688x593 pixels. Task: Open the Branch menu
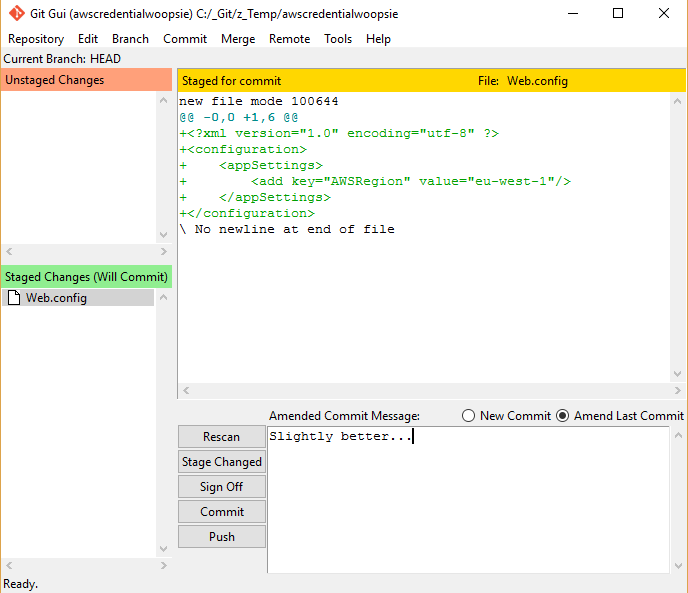pyautogui.click(x=130, y=39)
